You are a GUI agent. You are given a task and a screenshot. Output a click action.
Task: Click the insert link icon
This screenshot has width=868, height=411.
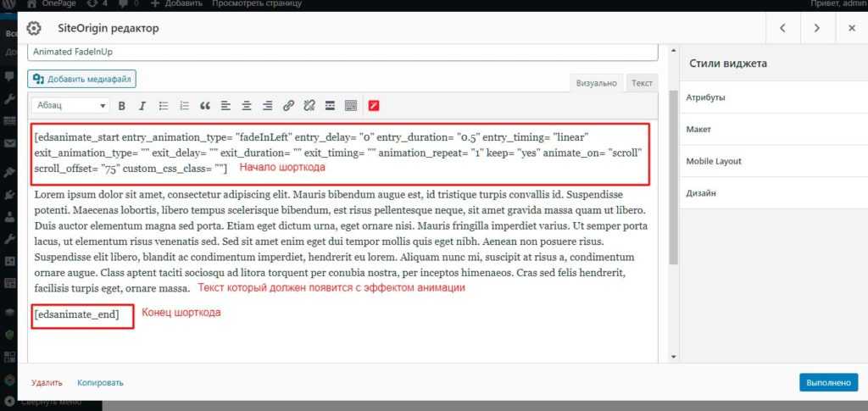(x=288, y=106)
